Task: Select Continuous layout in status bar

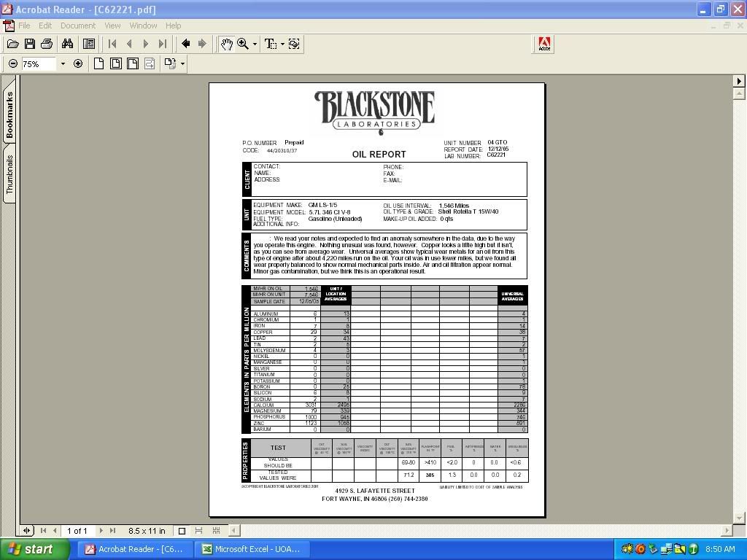Action: click(x=198, y=531)
